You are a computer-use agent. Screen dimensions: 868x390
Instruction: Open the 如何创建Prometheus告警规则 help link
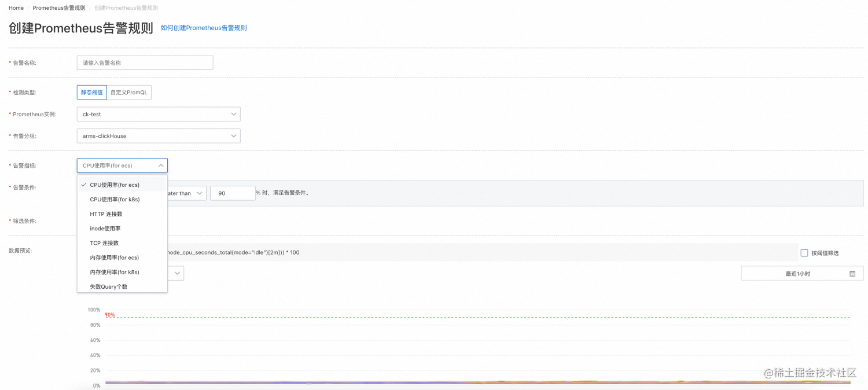204,28
